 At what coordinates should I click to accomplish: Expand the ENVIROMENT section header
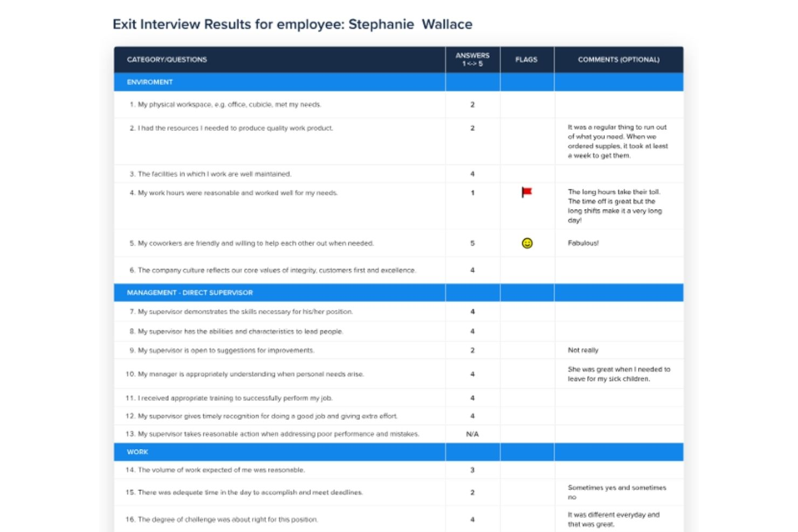click(x=149, y=82)
